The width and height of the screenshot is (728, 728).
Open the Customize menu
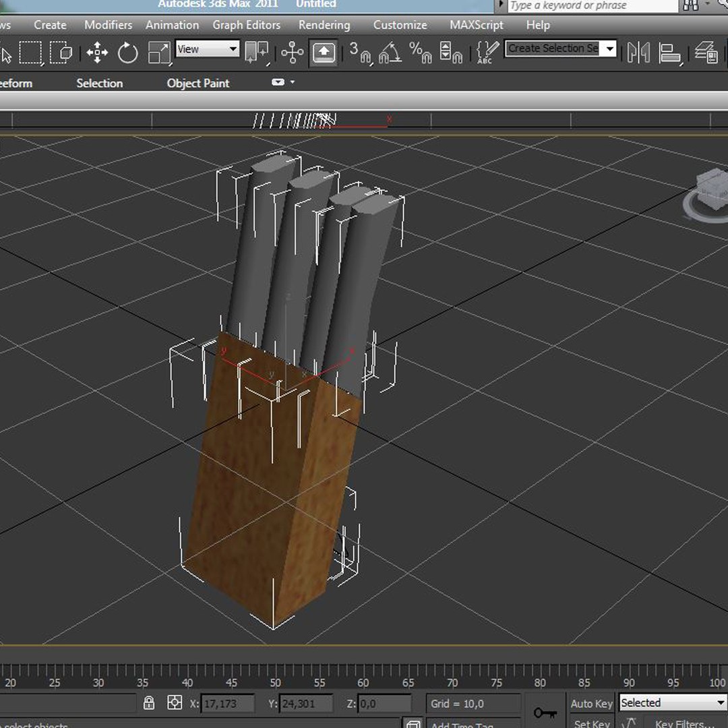coord(400,25)
